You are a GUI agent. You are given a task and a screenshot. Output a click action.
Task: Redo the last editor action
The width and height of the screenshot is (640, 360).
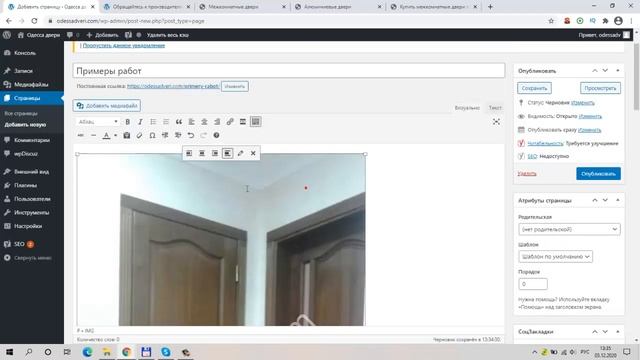pos(204,135)
